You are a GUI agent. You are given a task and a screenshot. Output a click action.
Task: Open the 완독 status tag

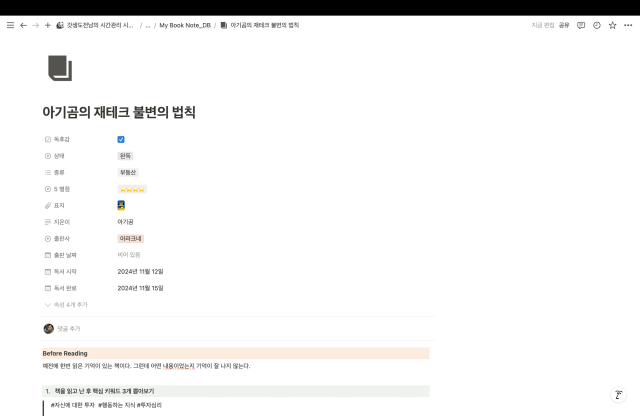pos(125,156)
